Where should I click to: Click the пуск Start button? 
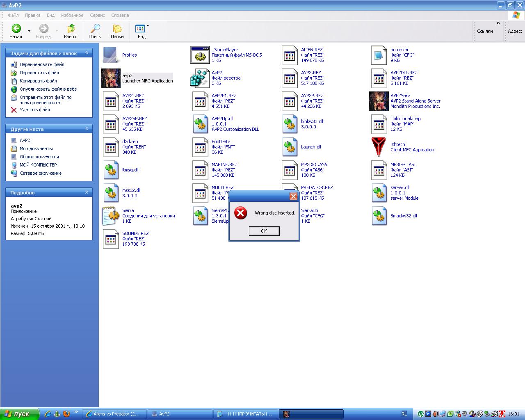click(x=20, y=414)
